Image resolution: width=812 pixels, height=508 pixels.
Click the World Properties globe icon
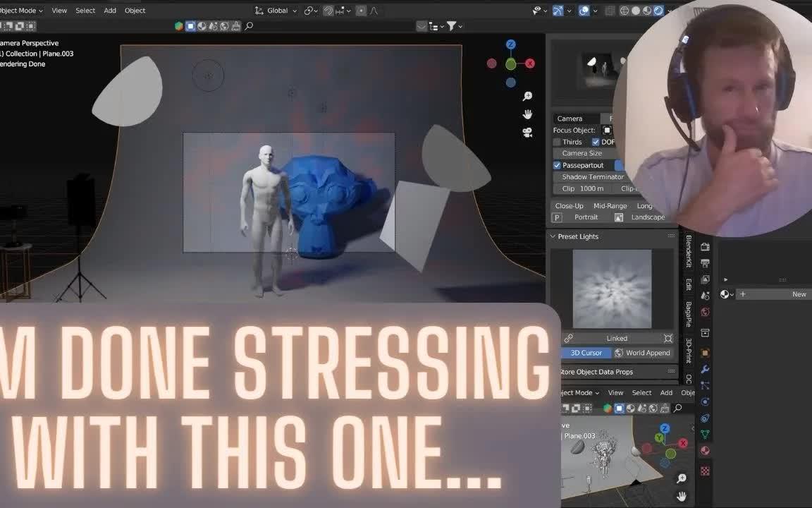[x=705, y=313]
